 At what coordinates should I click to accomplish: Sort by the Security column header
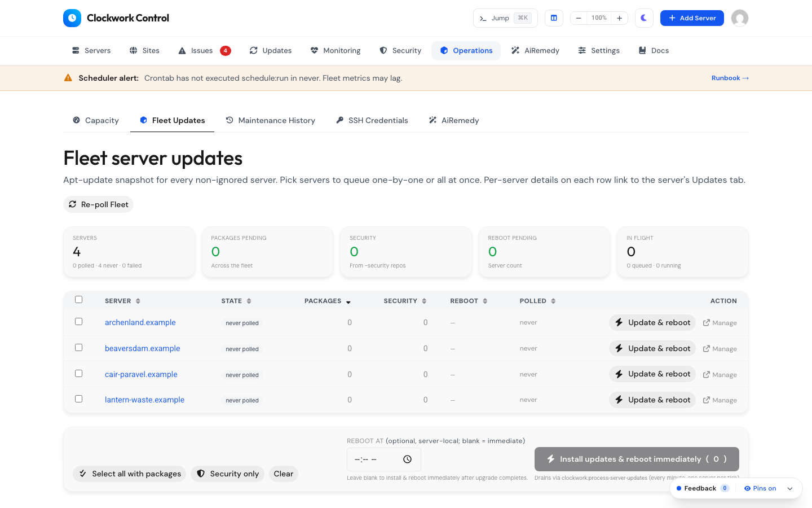(x=405, y=301)
